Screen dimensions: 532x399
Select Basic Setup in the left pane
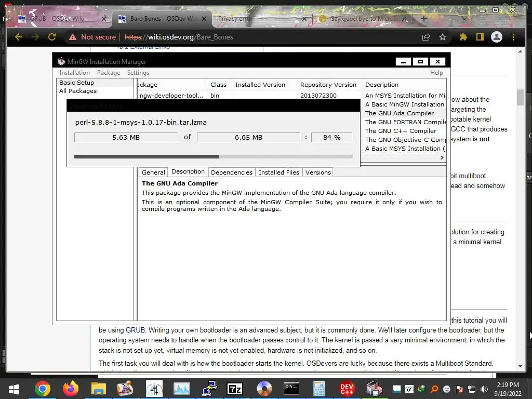click(x=77, y=83)
